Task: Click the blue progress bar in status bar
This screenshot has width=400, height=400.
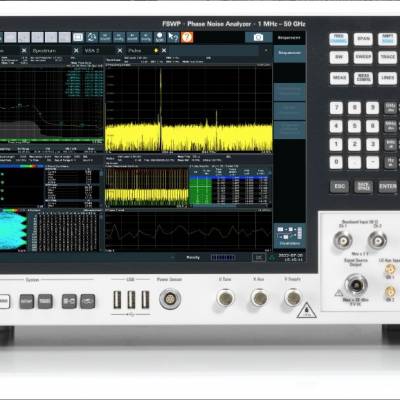Action: (x=223, y=258)
